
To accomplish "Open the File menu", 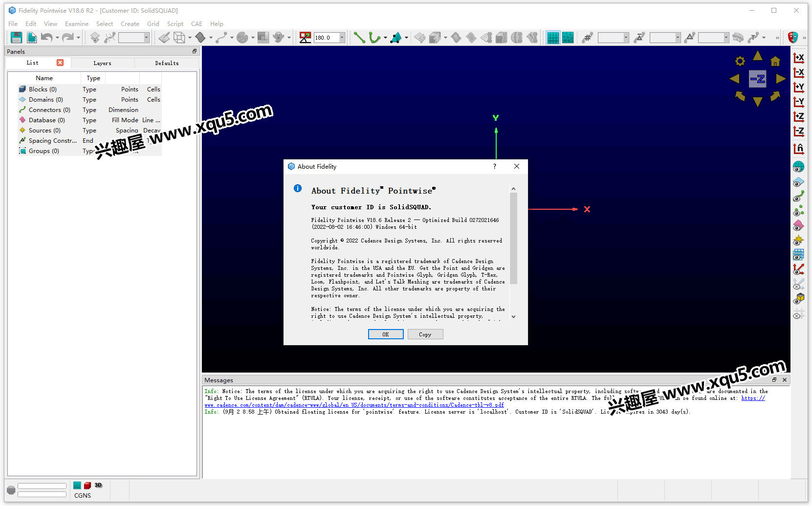I will [x=13, y=23].
